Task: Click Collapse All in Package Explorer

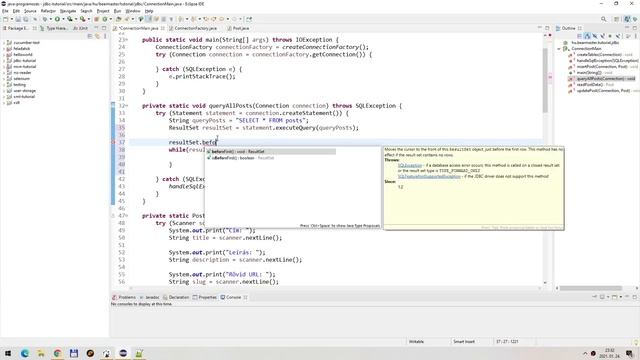Action: pyautogui.click(x=90, y=36)
